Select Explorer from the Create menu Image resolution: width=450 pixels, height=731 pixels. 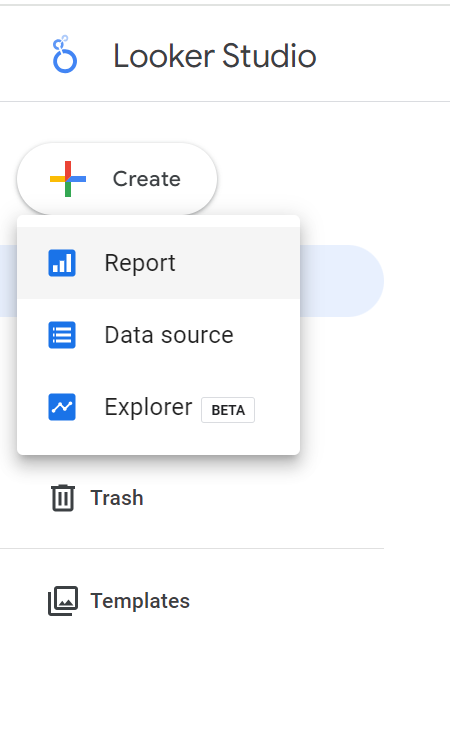(159, 407)
